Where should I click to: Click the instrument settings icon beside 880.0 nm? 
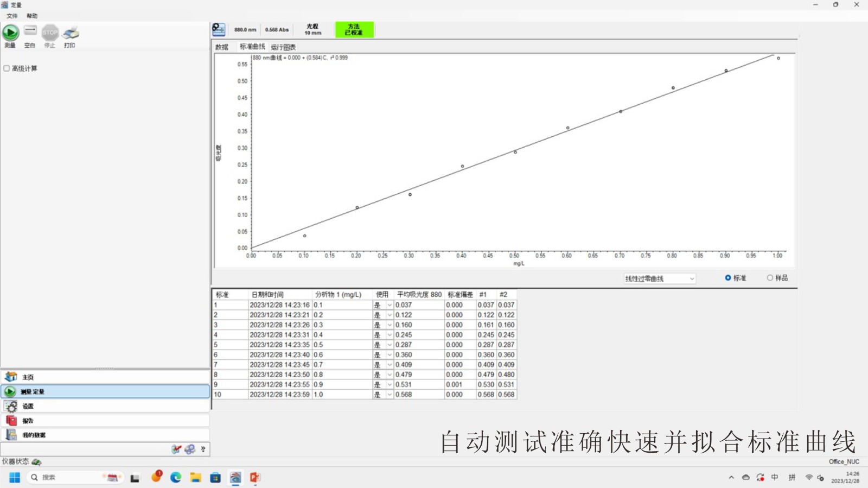click(x=219, y=29)
